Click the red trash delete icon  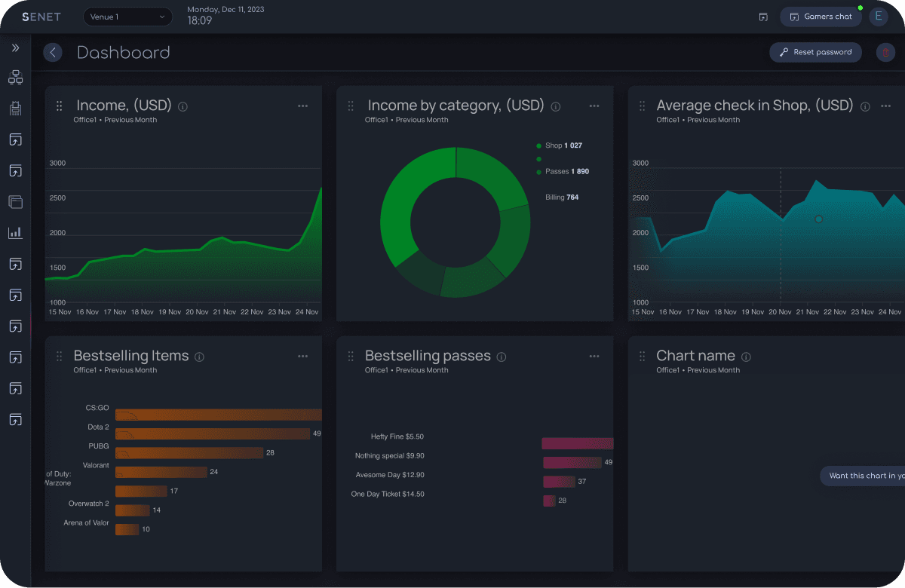point(885,52)
